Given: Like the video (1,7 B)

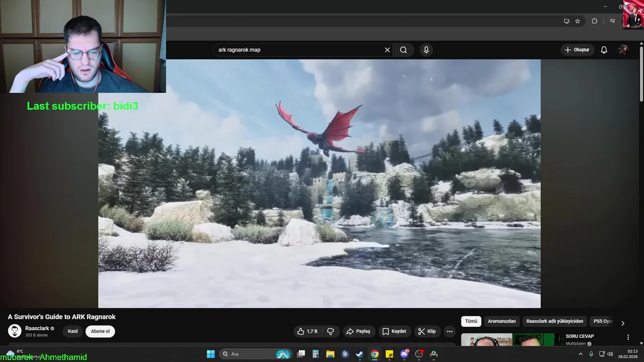Looking at the screenshot, I should (x=307, y=331).
